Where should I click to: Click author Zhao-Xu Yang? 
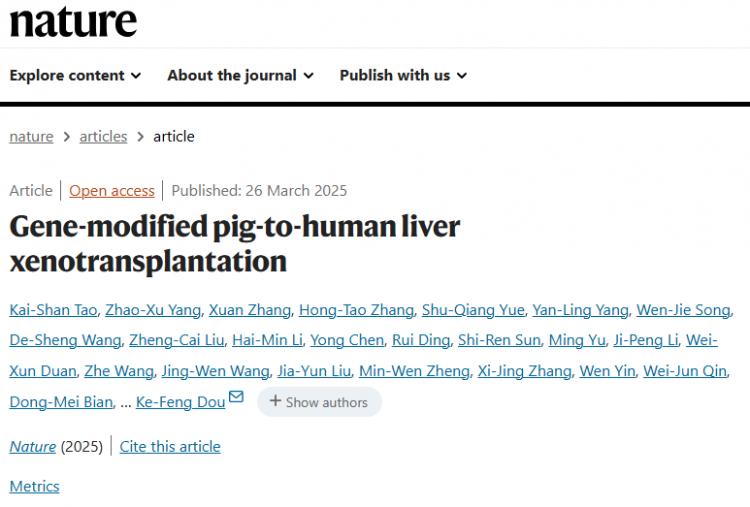[153, 310]
